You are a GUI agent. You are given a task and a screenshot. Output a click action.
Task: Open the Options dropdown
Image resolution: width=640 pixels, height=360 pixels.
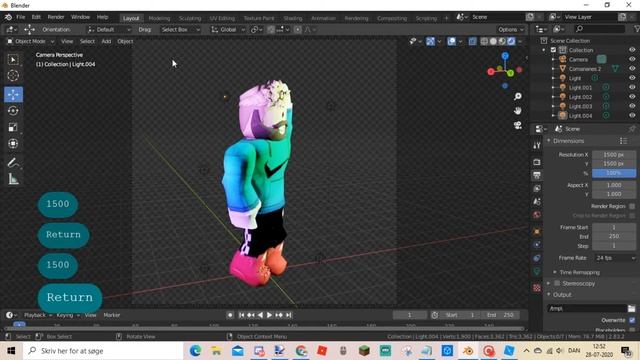(511, 29)
